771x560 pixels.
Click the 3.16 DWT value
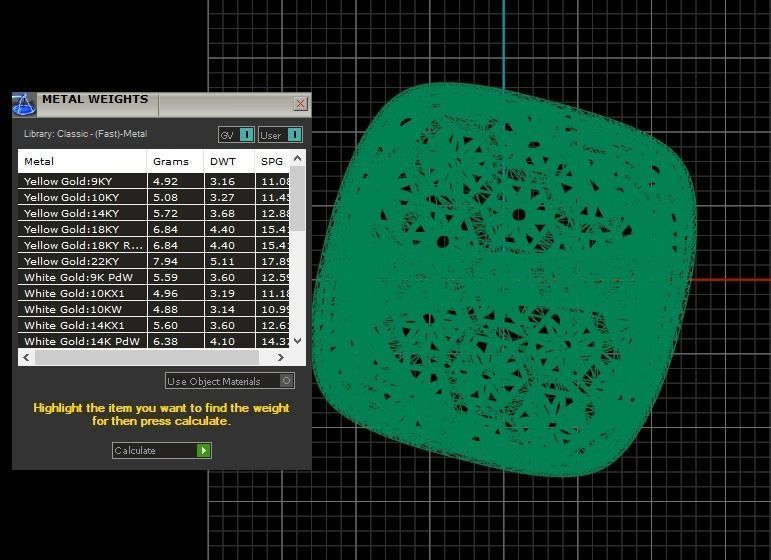pos(223,181)
